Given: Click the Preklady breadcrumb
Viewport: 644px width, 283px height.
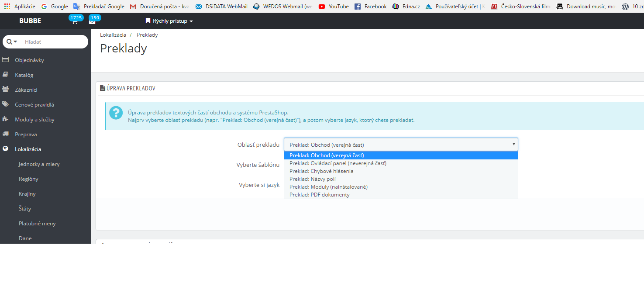Looking at the screenshot, I should (147, 35).
